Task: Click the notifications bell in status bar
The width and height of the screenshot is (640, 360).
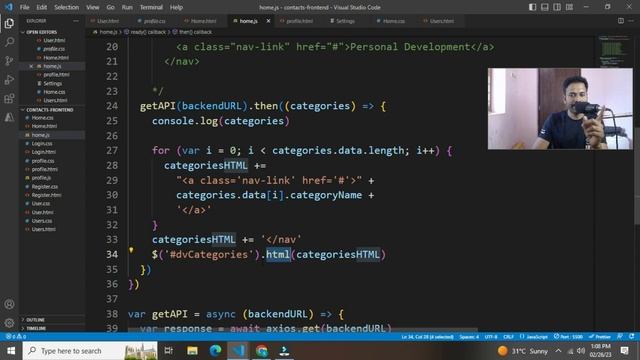Action: point(632,337)
